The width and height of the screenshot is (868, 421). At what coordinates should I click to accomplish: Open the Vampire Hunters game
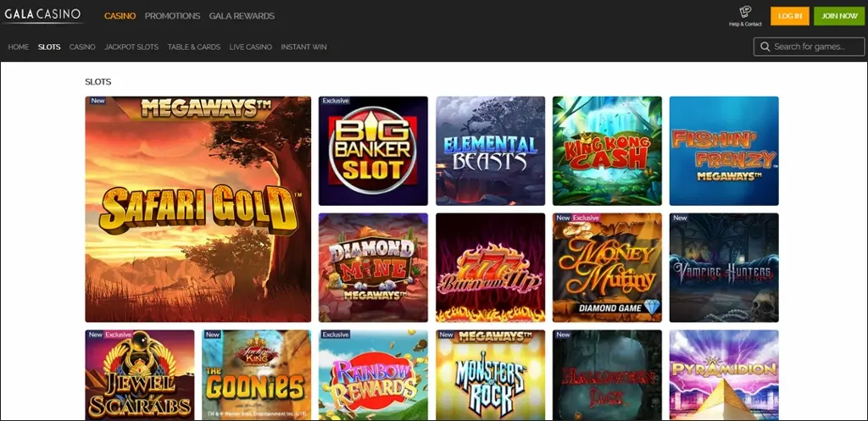[x=724, y=268]
